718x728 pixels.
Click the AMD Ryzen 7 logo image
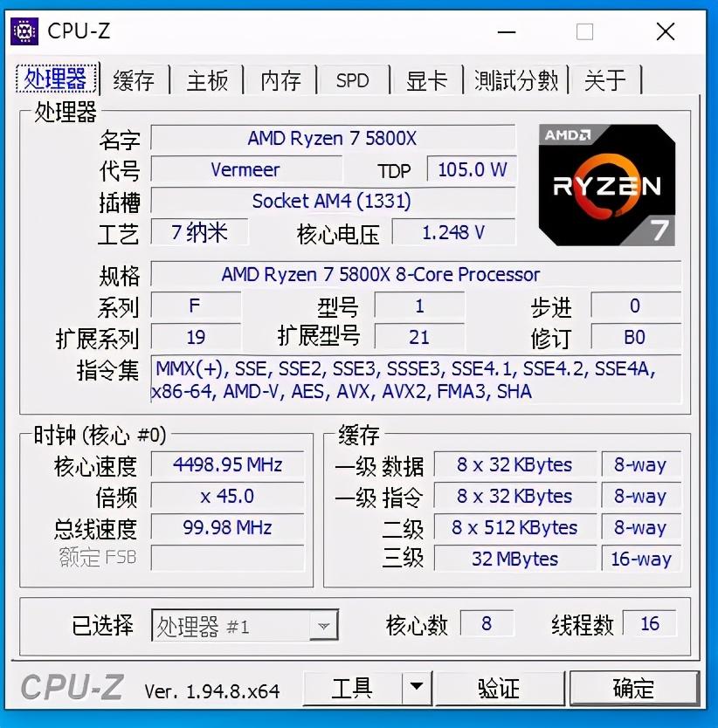pos(606,185)
